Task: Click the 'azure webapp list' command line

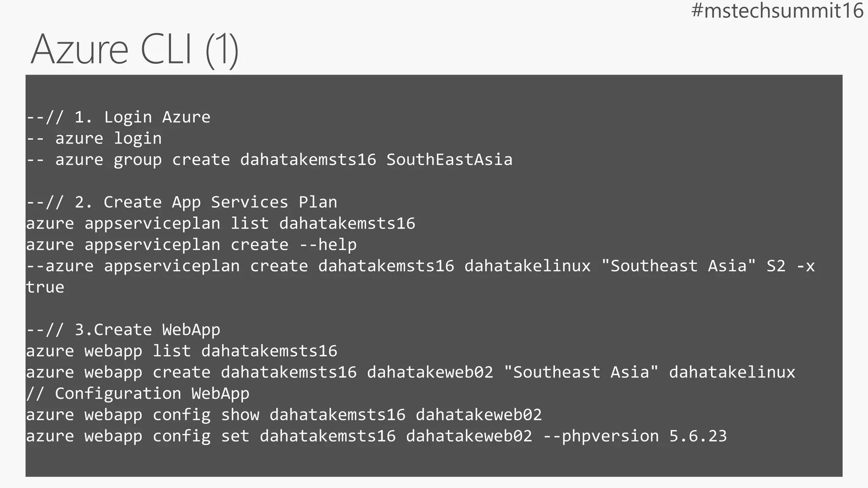Action: click(x=181, y=351)
